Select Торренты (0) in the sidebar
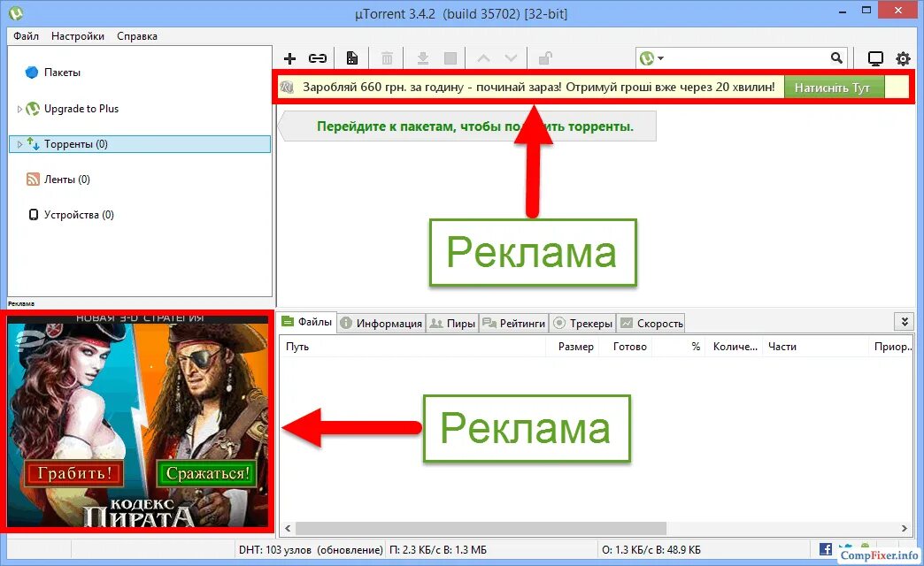 click(x=140, y=144)
